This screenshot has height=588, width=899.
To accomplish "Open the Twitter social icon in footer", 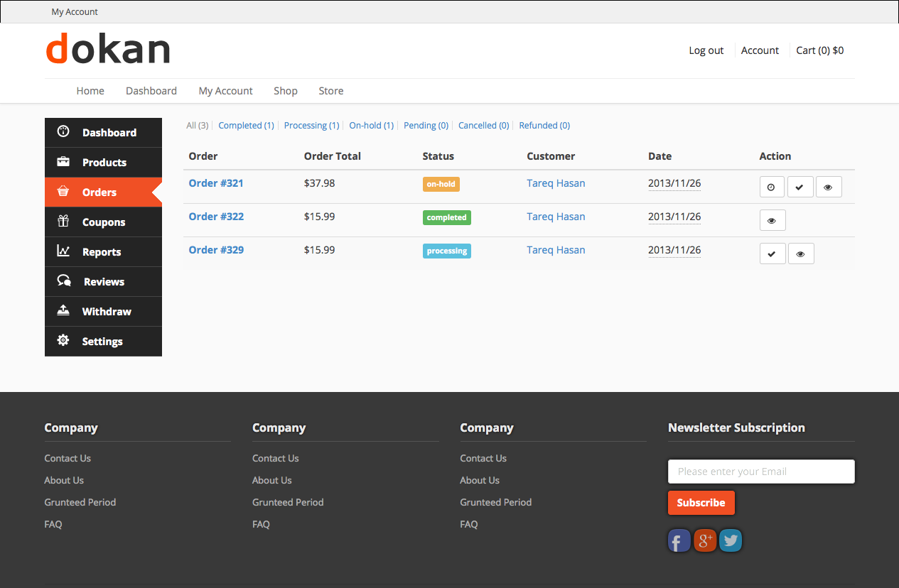I will 730,541.
